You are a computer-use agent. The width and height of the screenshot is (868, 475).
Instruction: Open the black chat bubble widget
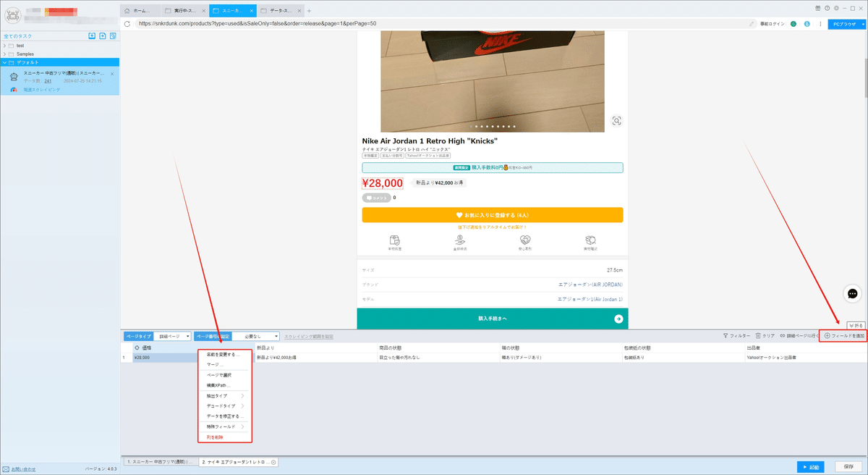pyautogui.click(x=853, y=293)
